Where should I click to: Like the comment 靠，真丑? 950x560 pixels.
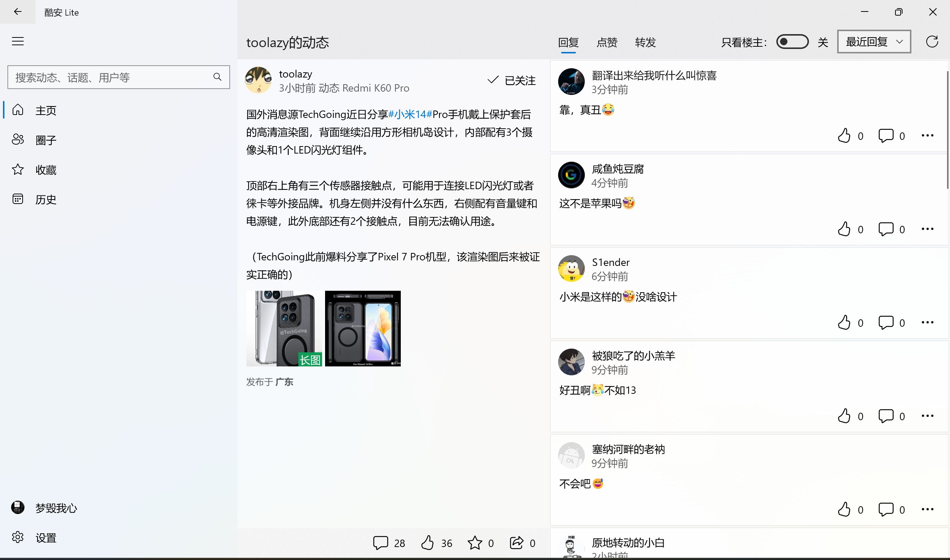click(x=844, y=135)
